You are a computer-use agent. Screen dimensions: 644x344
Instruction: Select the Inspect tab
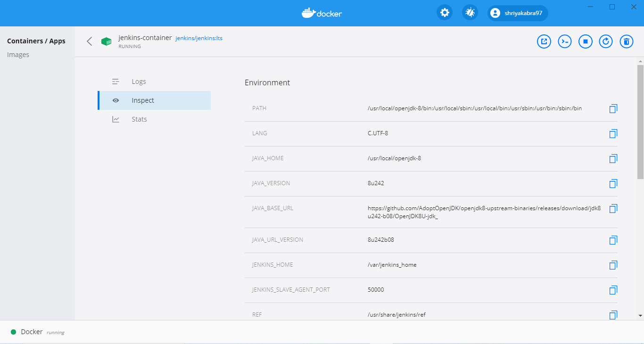pos(143,100)
